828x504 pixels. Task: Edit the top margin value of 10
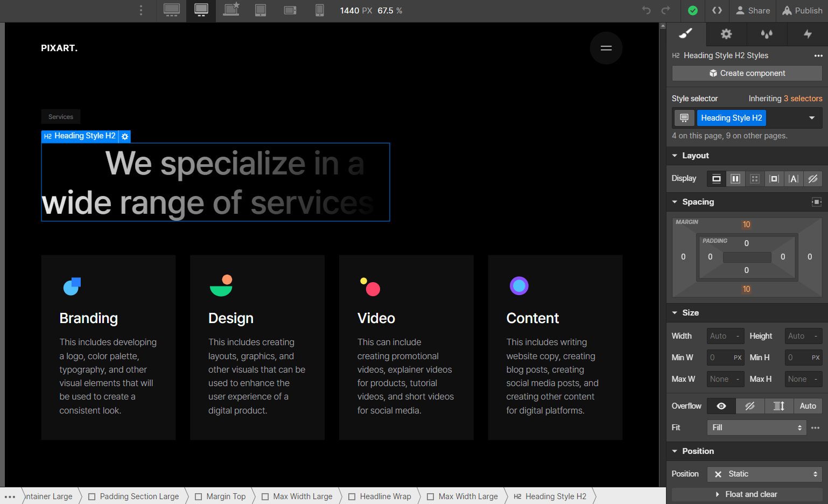point(746,224)
